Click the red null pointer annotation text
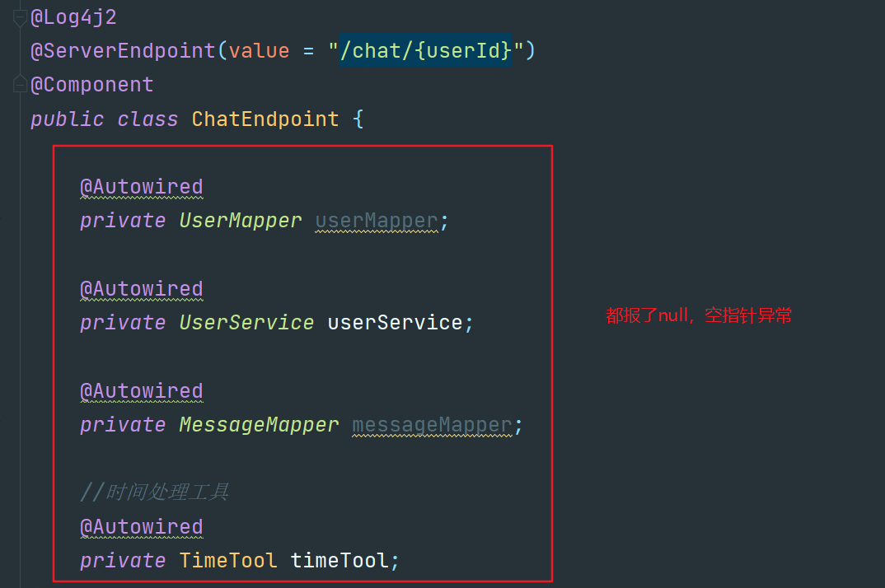Viewport: 885px width, 588px height. pos(697,315)
